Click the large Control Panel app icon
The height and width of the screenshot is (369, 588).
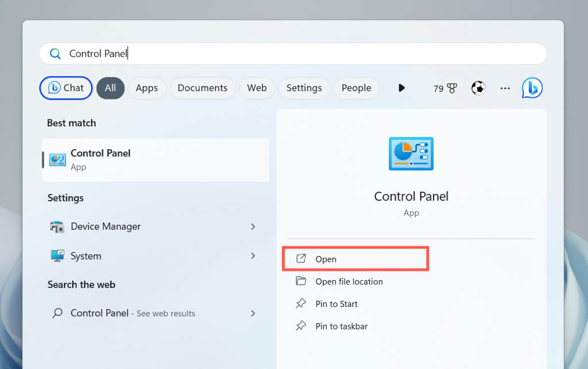pos(411,154)
